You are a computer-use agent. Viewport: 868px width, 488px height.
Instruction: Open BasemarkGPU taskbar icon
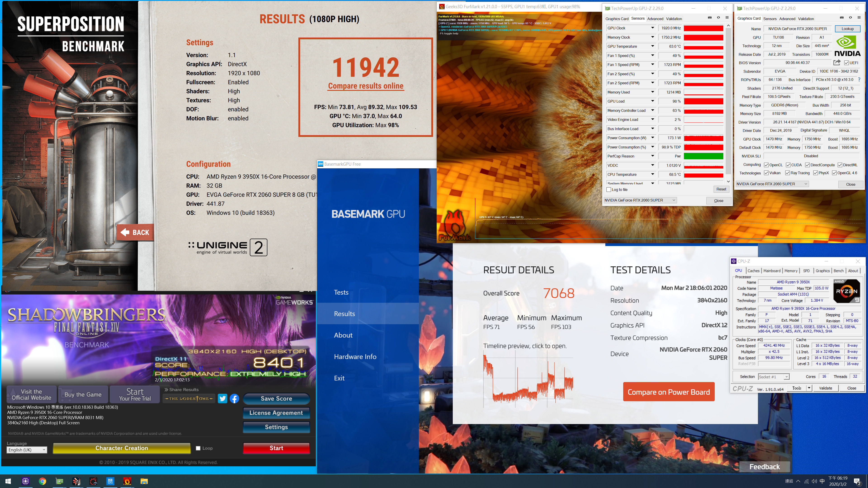coord(110,481)
